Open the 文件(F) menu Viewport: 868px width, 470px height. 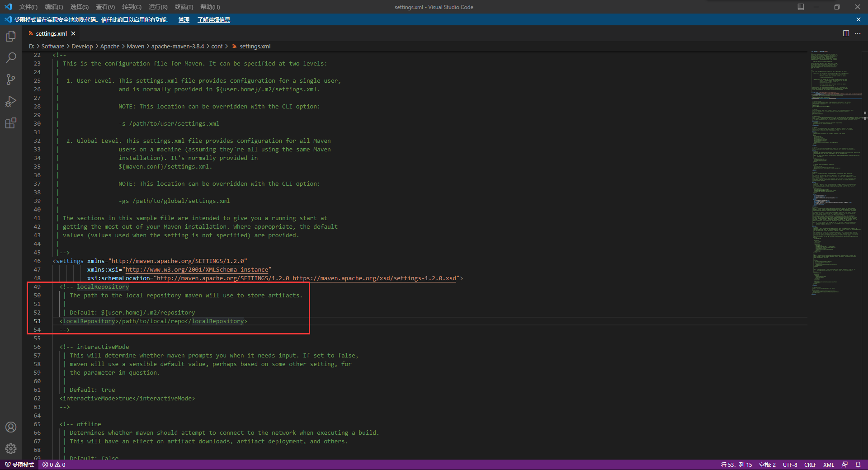[x=28, y=7]
